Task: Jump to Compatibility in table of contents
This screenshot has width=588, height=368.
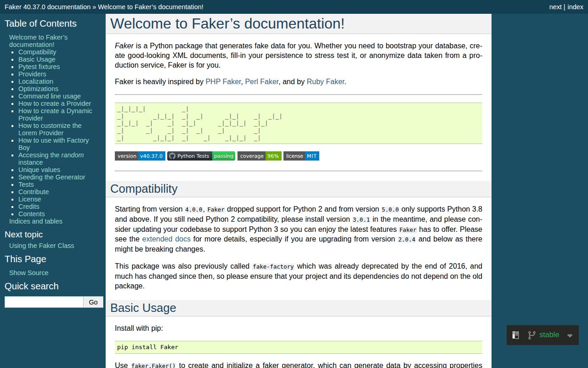Action: coord(37,52)
